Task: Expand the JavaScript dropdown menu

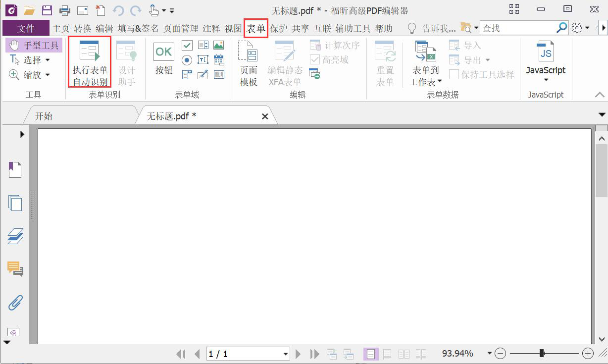Action: (546, 80)
